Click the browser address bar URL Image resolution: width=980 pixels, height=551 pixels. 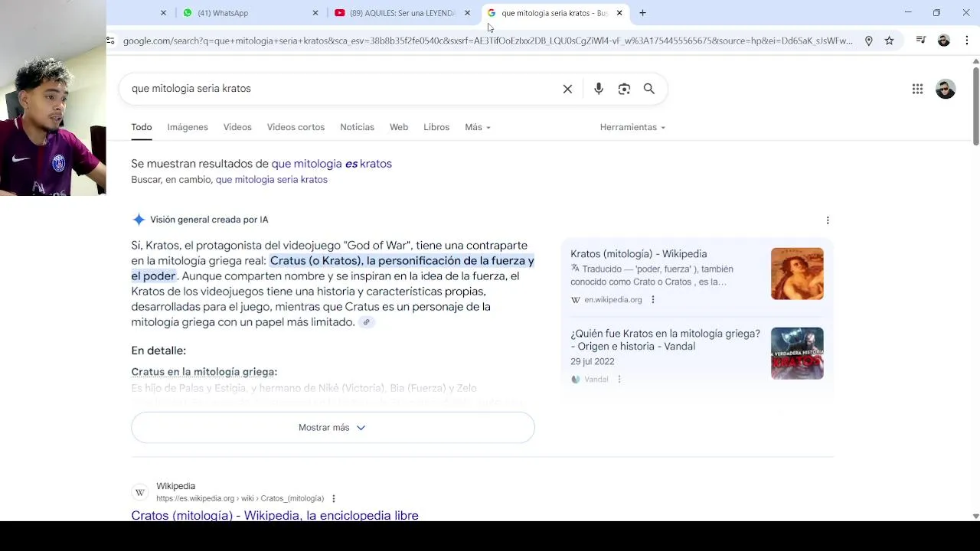click(488, 41)
